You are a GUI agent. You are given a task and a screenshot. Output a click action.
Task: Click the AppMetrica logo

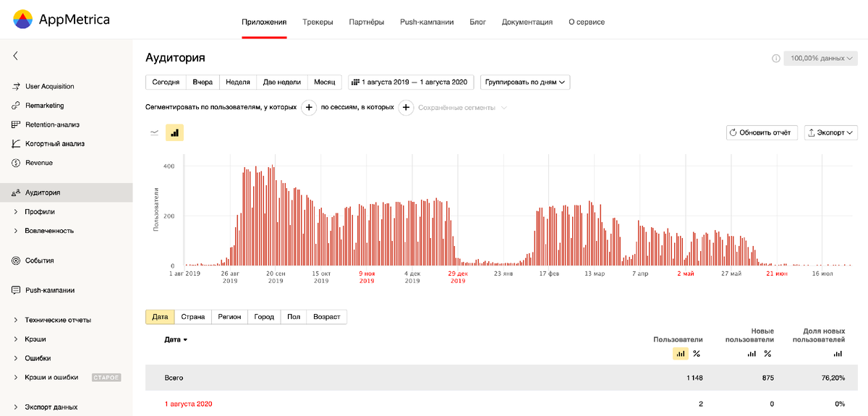(61, 20)
